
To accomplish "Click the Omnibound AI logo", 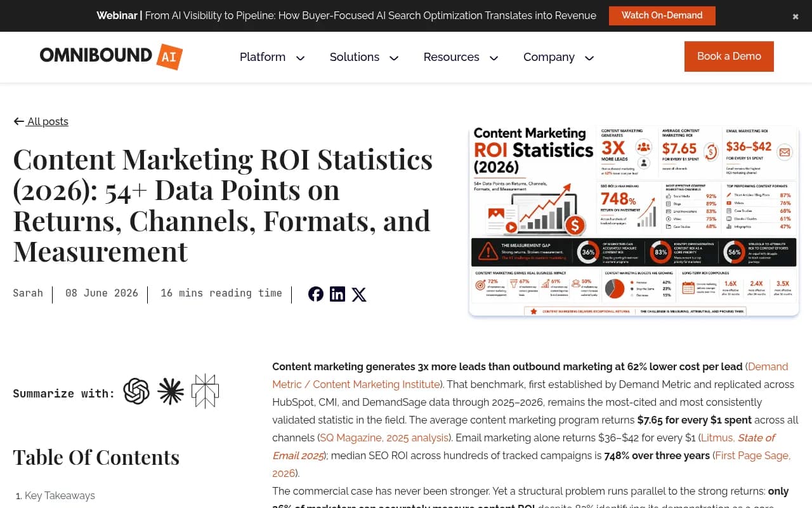I will click(111, 57).
